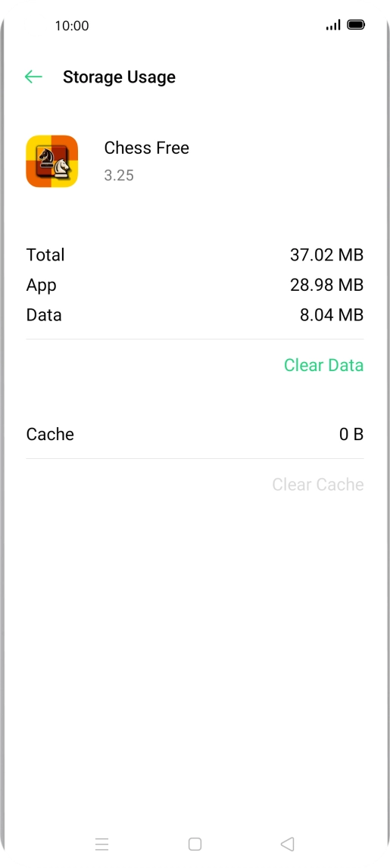This screenshot has width=390, height=868.
Task: Tap the Storage Usage title
Action: coord(119,77)
